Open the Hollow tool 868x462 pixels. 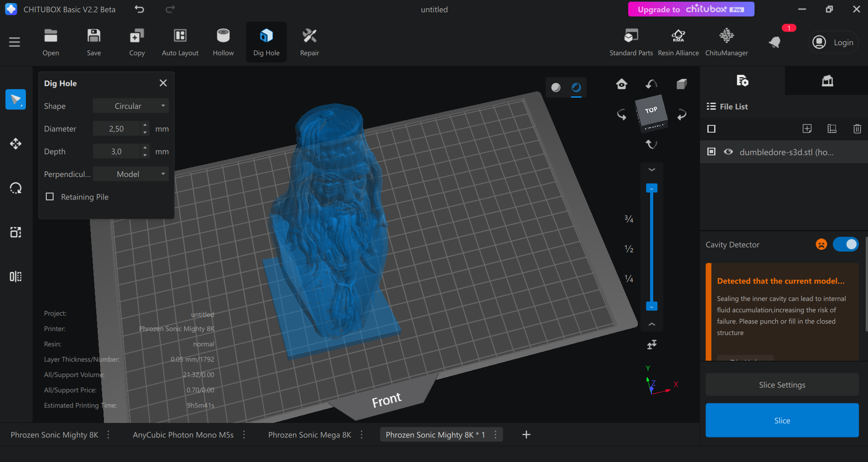pos(223,42)
